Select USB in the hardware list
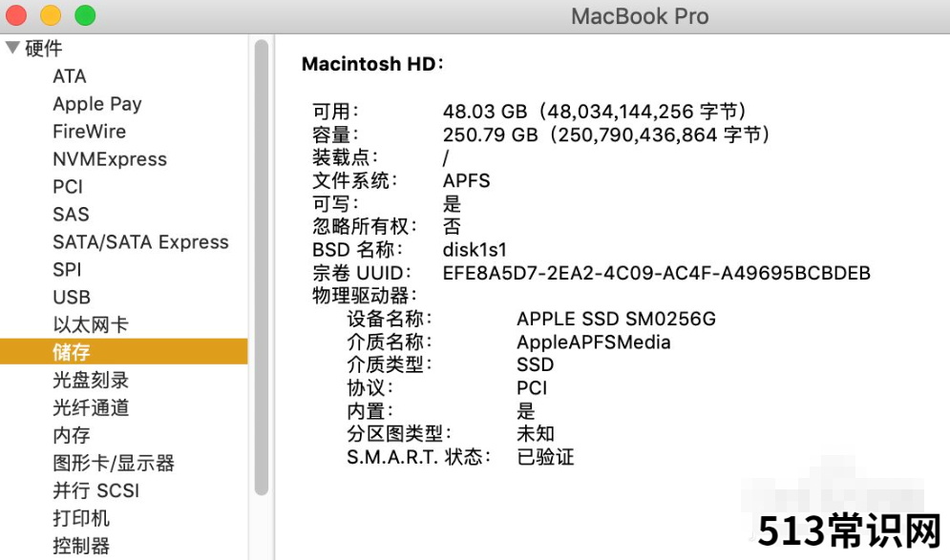 pos(72,298)
